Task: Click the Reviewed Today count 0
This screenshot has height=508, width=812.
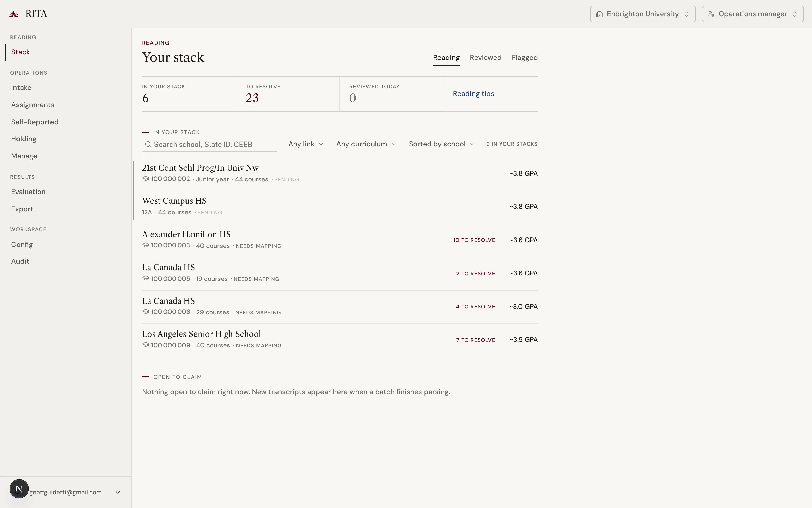Action: pos(353,98)
